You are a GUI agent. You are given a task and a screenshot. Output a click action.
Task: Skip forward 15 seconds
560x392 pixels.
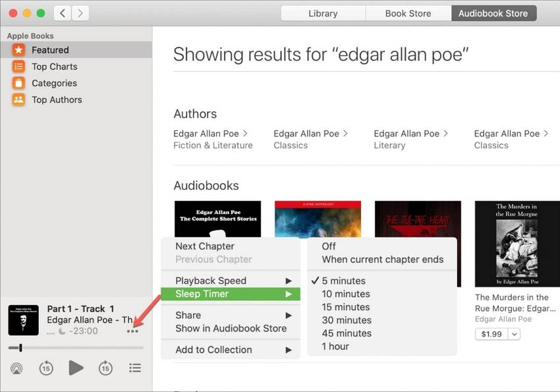click(105, 368)
